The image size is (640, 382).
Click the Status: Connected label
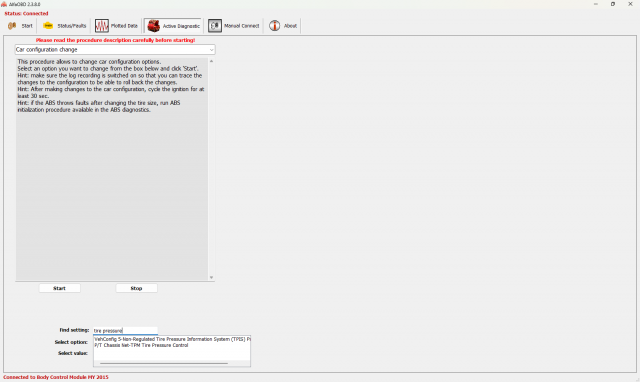point(26,13)
